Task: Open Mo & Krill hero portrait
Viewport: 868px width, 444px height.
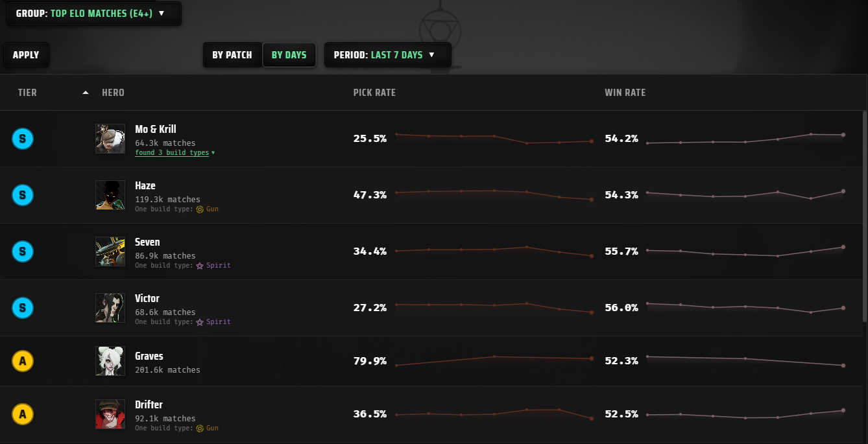Action: 110,139
